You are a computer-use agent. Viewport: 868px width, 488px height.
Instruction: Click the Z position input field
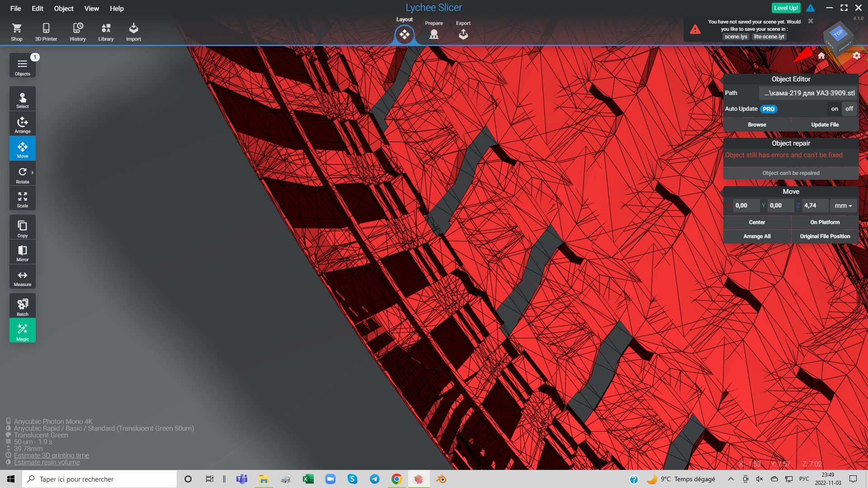[x=814, y=206]
